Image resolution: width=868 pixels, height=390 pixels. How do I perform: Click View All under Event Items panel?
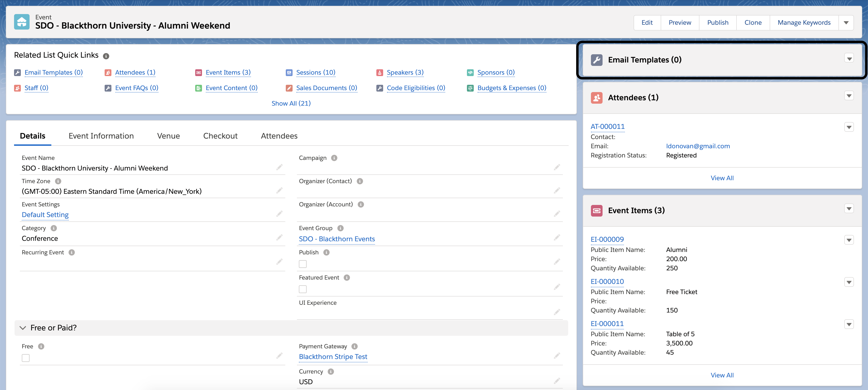[x=722, y=375]
